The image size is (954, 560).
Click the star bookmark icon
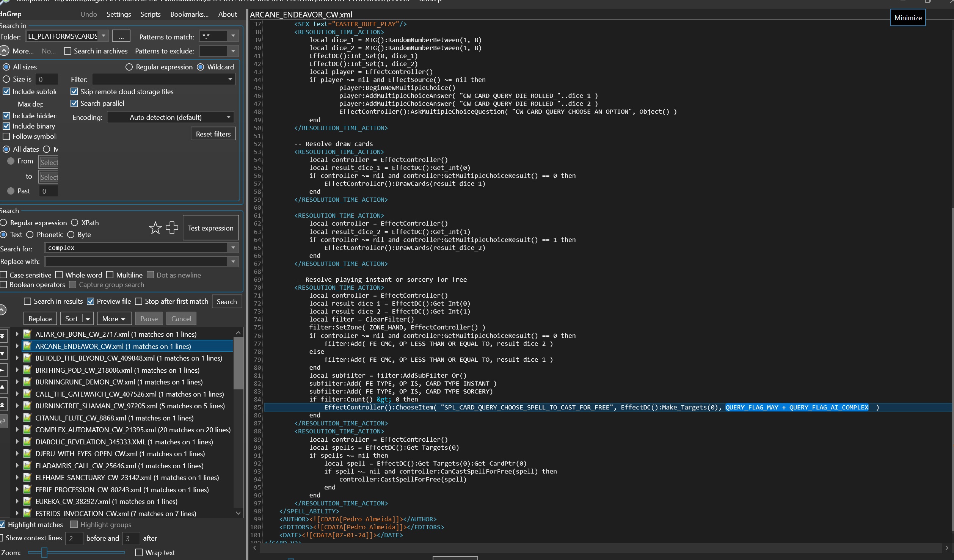[x=155, y=228]
